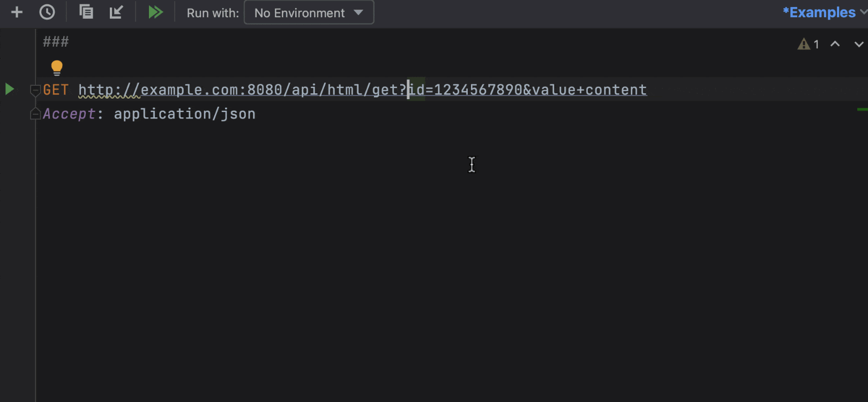
Task: Click the stacked-pages icon in the toolbar
Action: click(x=86, y=12)
